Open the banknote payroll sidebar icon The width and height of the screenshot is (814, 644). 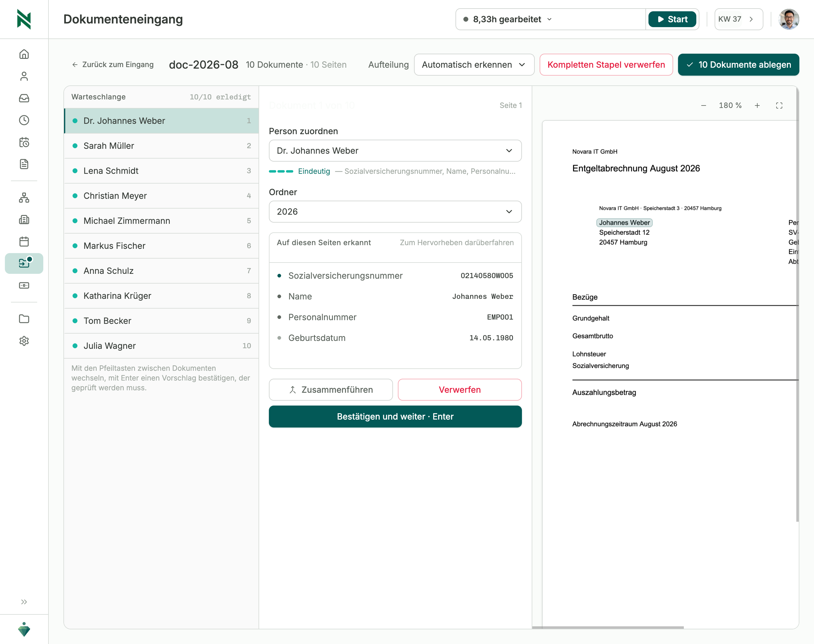tap(24, 285)
